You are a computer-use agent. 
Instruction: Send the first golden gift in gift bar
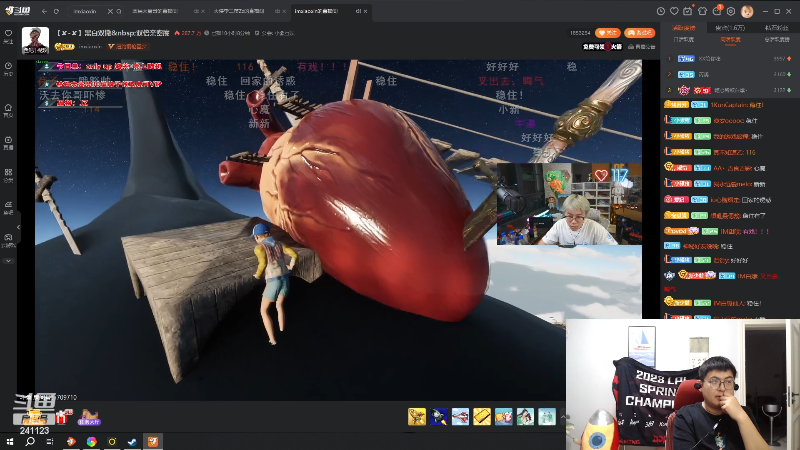pyautogui.click(x=417, y=416)
